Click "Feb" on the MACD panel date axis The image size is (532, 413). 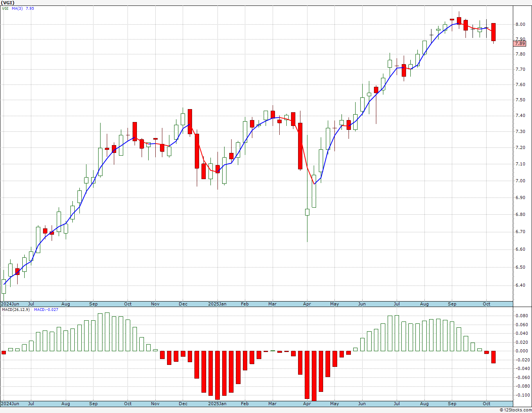[244, 404]
